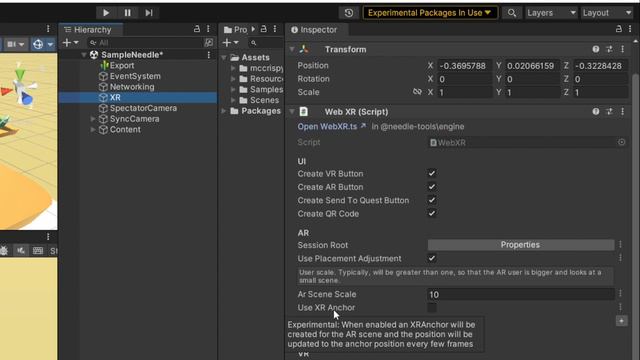640x360 pixels.
Task: Pause the editor playback
Action: click(x=128, y=13)
